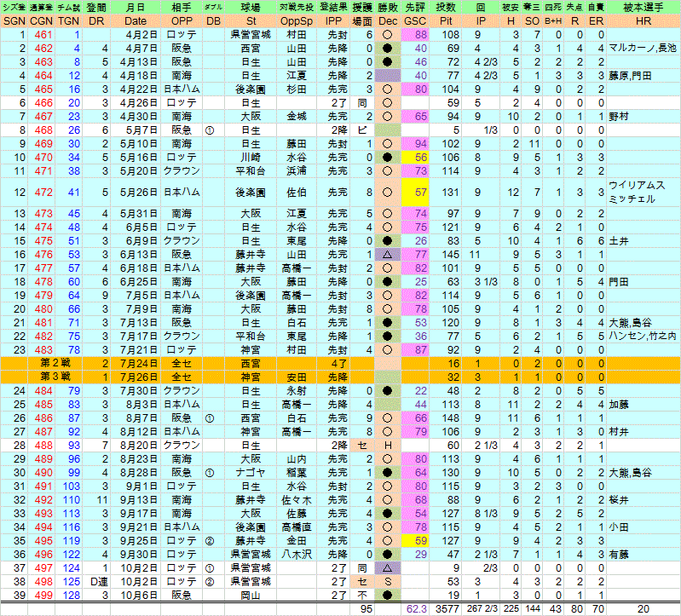Image resolution: width=681 pixels, height=616 pixels.
Task: Select HR cell ウイリアムス ミッチェル
Action: pos(637,192)
